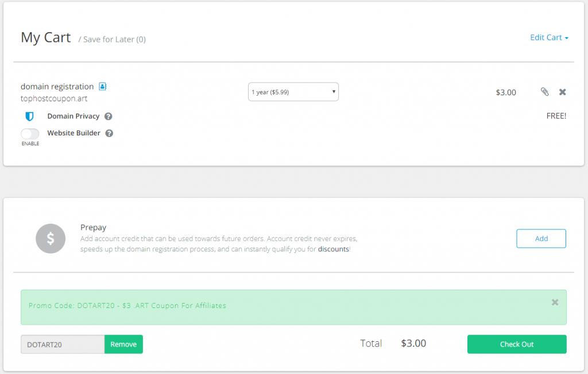This screenshot has width=588, height=374.
Task: Select the Domain Privacy shield icon
Action: [x=30, y=116]
